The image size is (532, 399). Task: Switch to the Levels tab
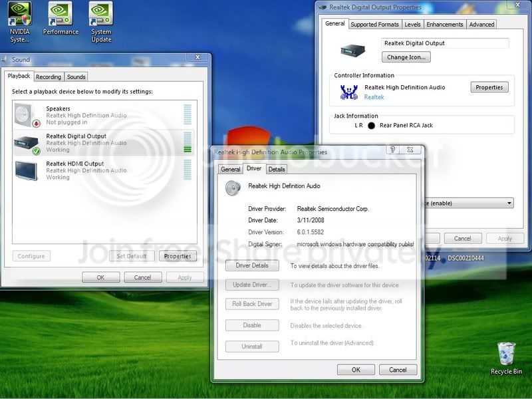click(412, 25)
